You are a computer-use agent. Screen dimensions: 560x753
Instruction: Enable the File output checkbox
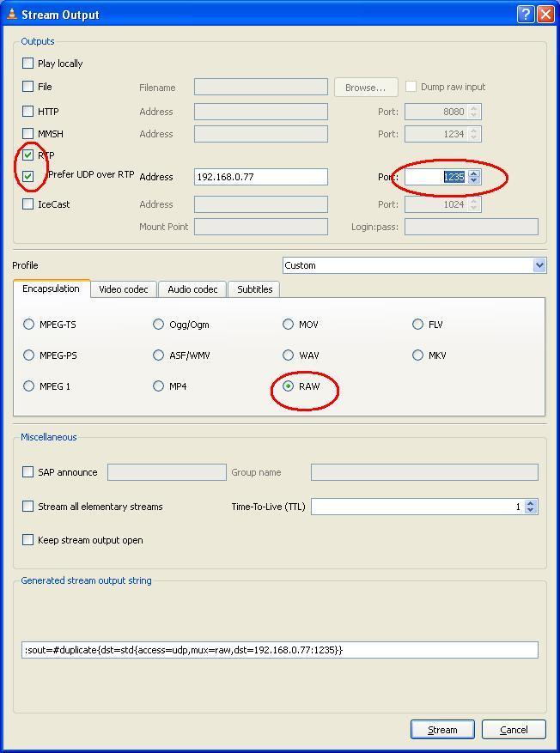[27, 87]
